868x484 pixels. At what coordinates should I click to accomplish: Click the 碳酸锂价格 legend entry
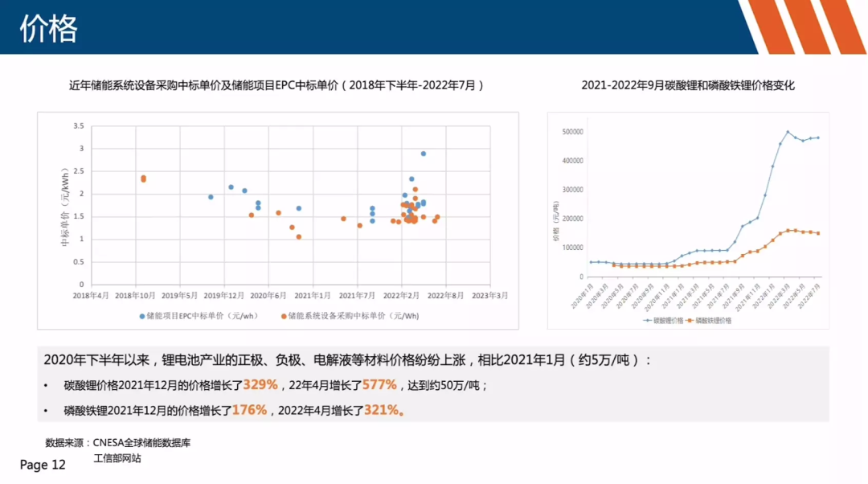pyautogui.click(x=663, y=320)
